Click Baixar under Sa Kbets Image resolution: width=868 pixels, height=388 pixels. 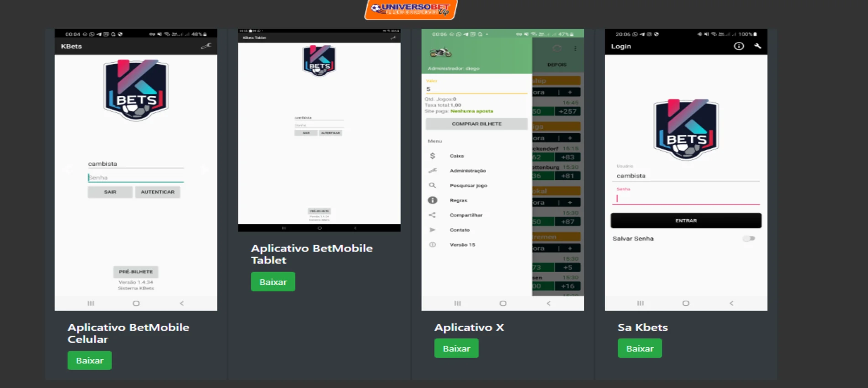coord(640,348)
